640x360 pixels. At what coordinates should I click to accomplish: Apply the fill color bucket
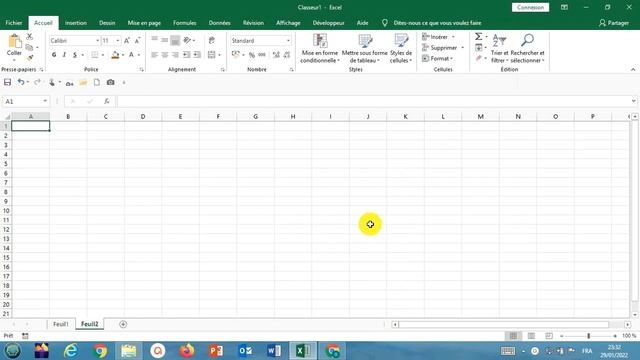(x=115, y=55)
